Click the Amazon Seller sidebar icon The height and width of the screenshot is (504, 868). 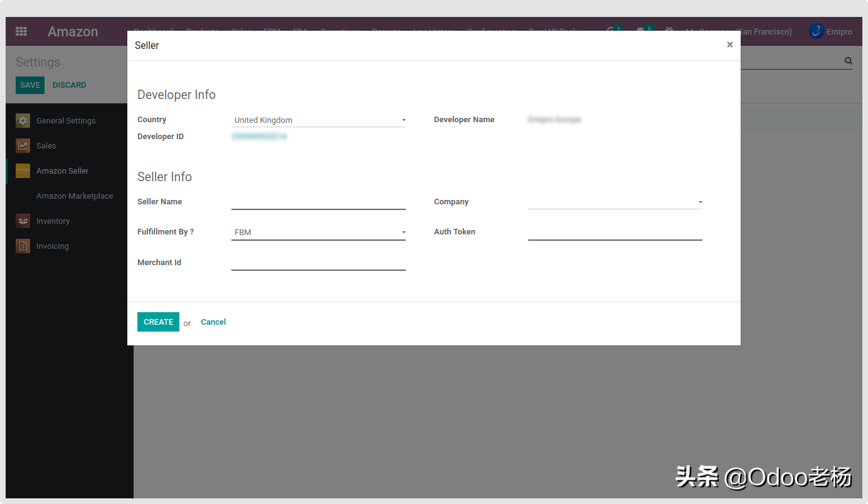click(23, 171)
